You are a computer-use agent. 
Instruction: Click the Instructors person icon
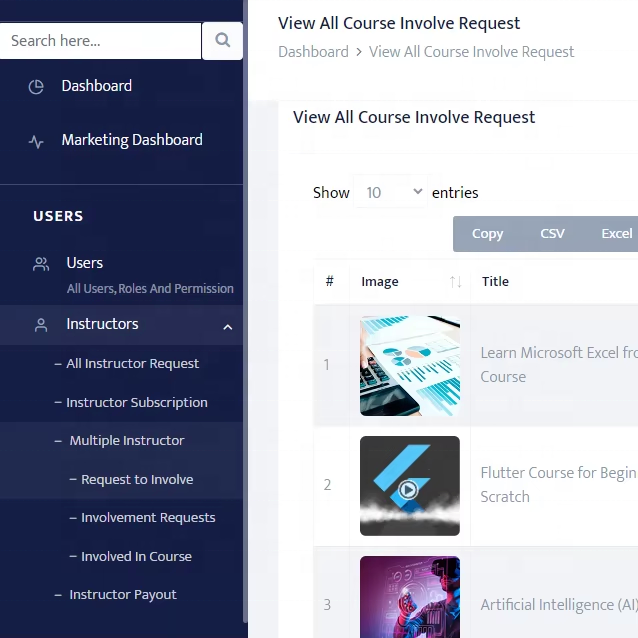click(x=41, y=325)
